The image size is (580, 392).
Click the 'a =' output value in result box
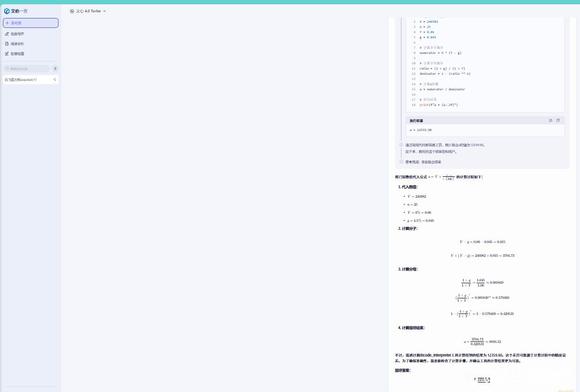[421, 130]
